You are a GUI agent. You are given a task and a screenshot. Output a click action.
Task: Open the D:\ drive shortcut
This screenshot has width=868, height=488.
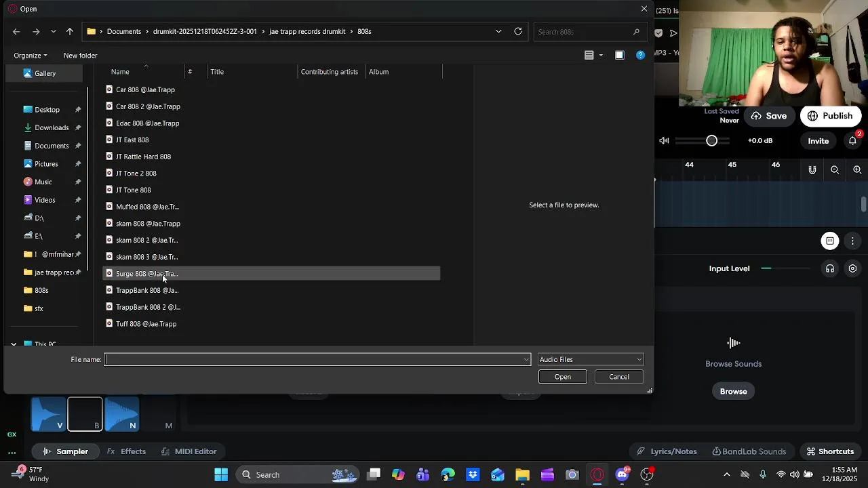tap(39, 218)
